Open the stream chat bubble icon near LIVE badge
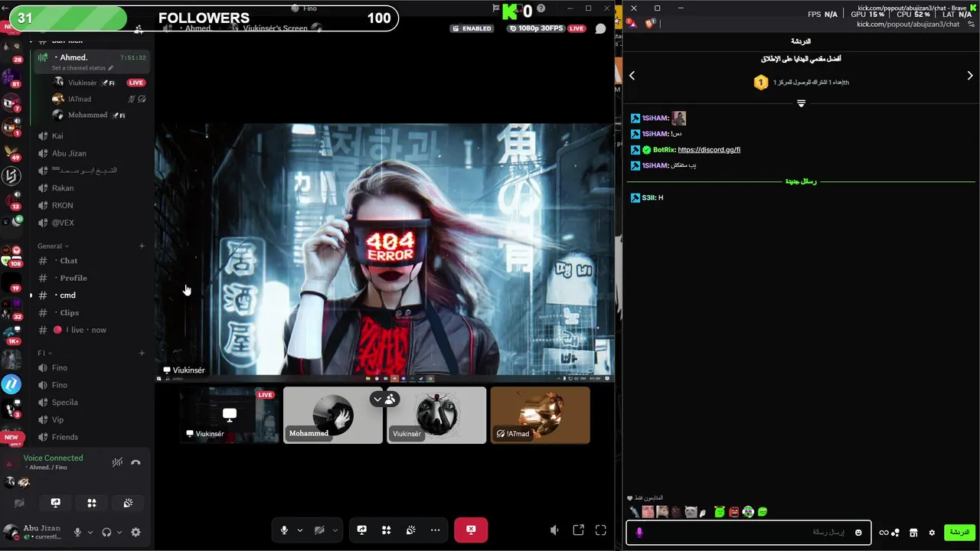 [x=601, y=28]
